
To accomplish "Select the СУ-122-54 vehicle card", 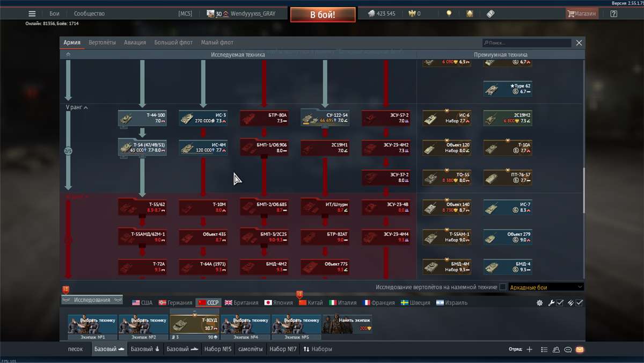I will coord(325,118).
